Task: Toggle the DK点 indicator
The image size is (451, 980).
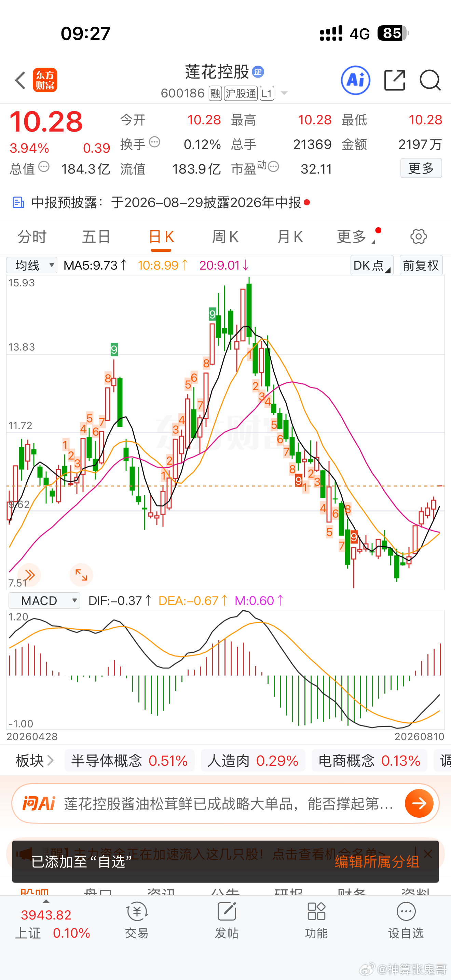Action: coord(372,265)
